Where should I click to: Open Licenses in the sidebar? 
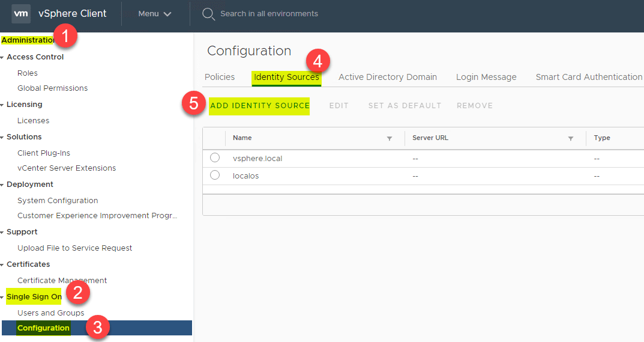33,121
